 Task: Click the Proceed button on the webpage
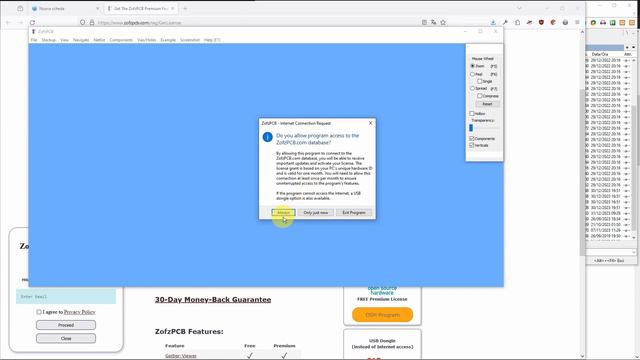66,325
